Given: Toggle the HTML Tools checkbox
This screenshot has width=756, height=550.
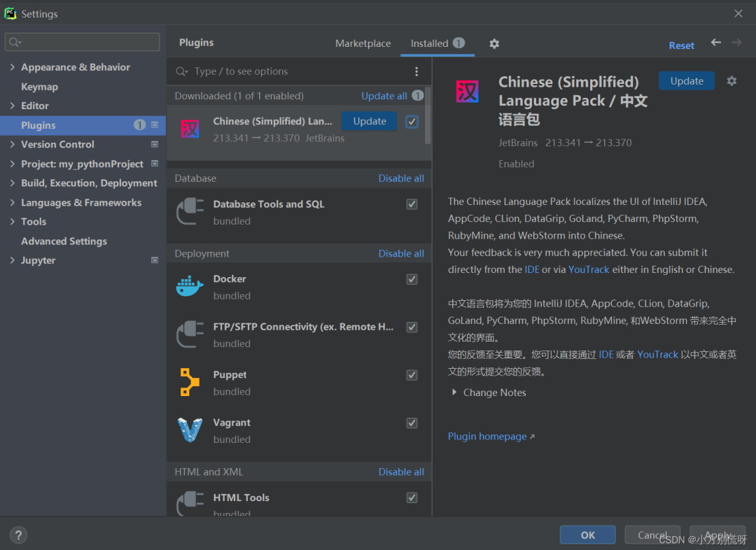Looking at the screenshot, I should point(412,498).
